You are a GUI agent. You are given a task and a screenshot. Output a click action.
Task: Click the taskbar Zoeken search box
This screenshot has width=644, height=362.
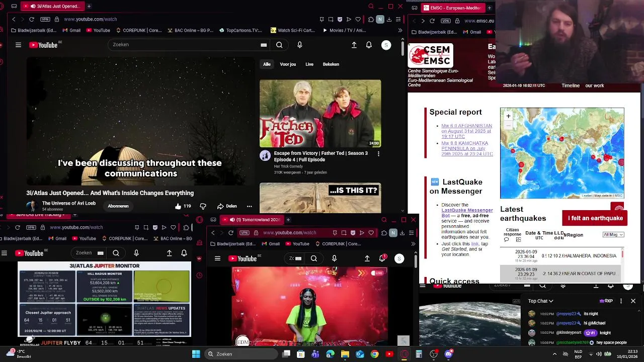[x=240, y=354]
